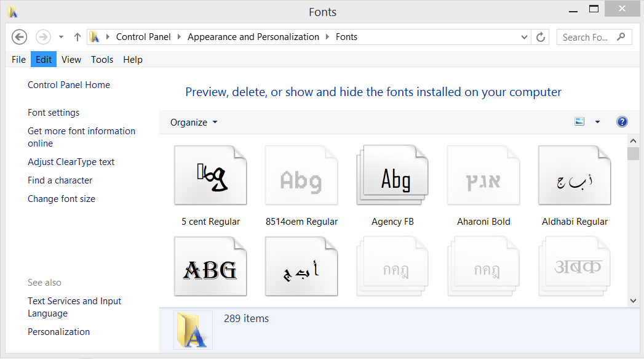644x359 pixels.
Task: Expand the Organize dropdown
Action: [194, 123]
